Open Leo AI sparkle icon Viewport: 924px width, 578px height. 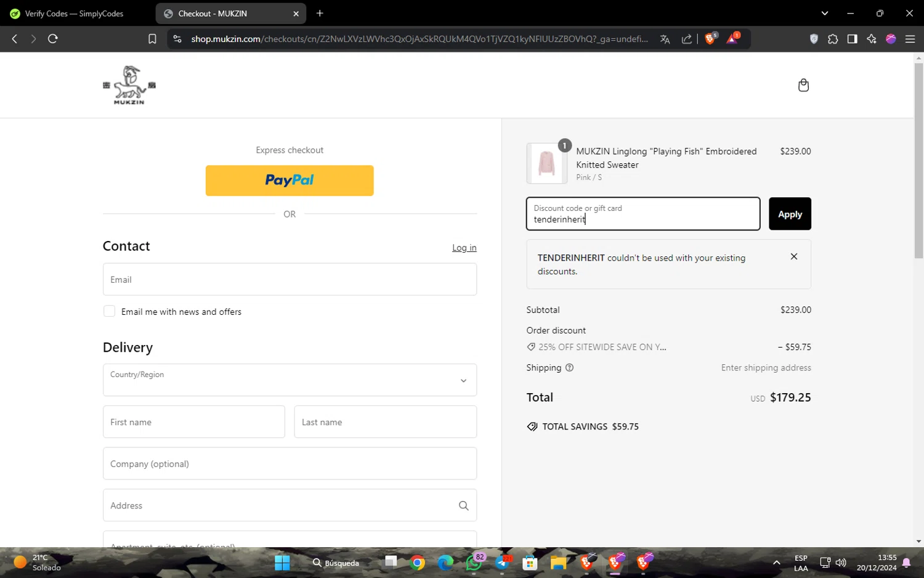coord(871,39)
